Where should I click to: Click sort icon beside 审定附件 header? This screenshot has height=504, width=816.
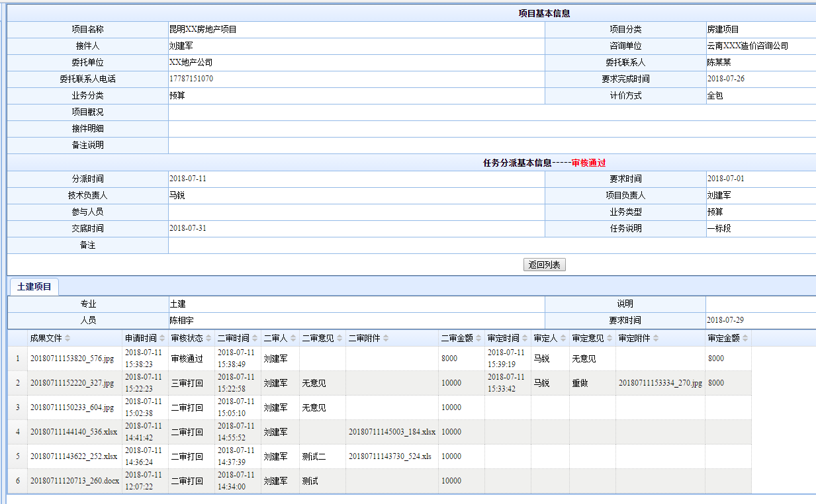coord(653,339)
